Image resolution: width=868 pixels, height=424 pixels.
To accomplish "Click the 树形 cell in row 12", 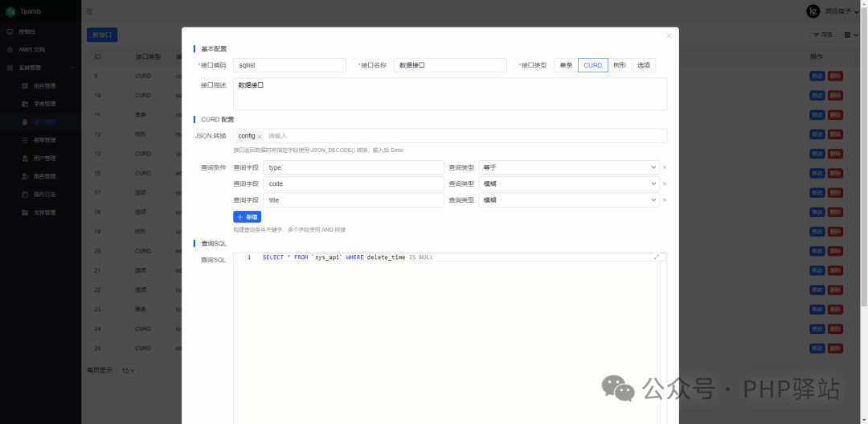I will pos(141,134).
